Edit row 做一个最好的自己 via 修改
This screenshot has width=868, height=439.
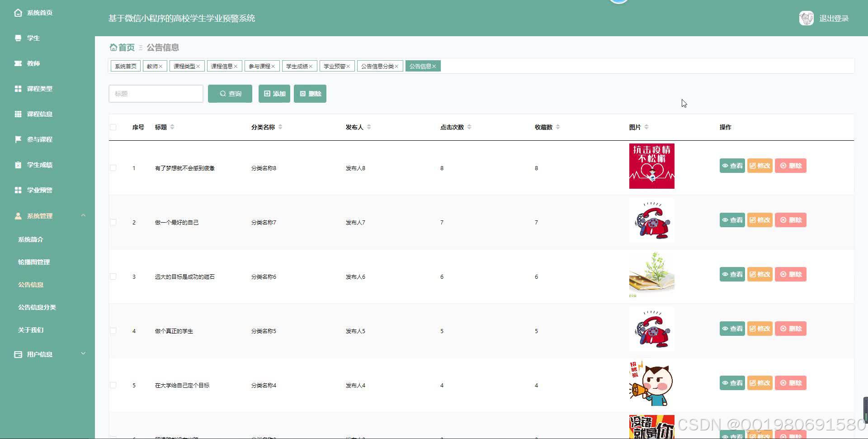[760, 220]
